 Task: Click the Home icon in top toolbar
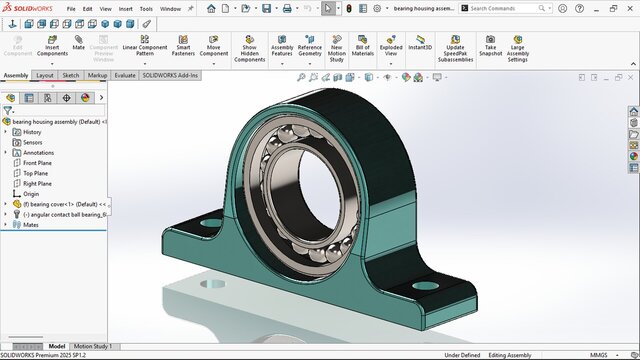(211, 8)
